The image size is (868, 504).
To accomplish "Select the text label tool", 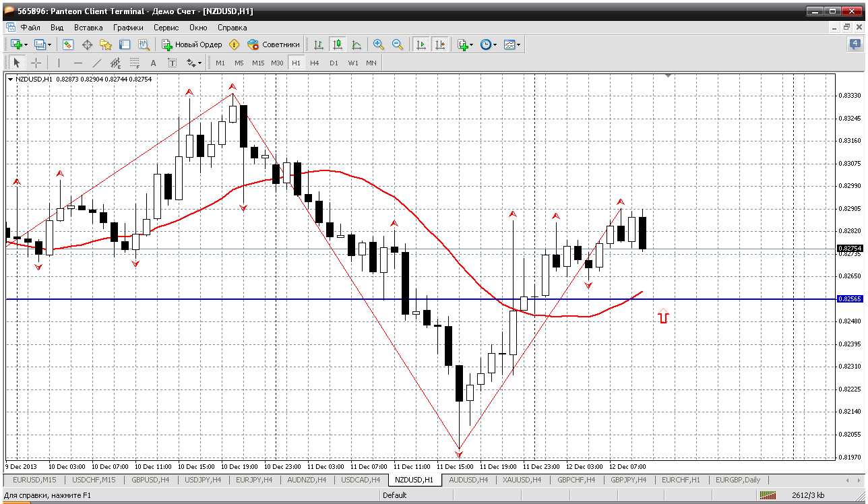I will click(172, 63).
